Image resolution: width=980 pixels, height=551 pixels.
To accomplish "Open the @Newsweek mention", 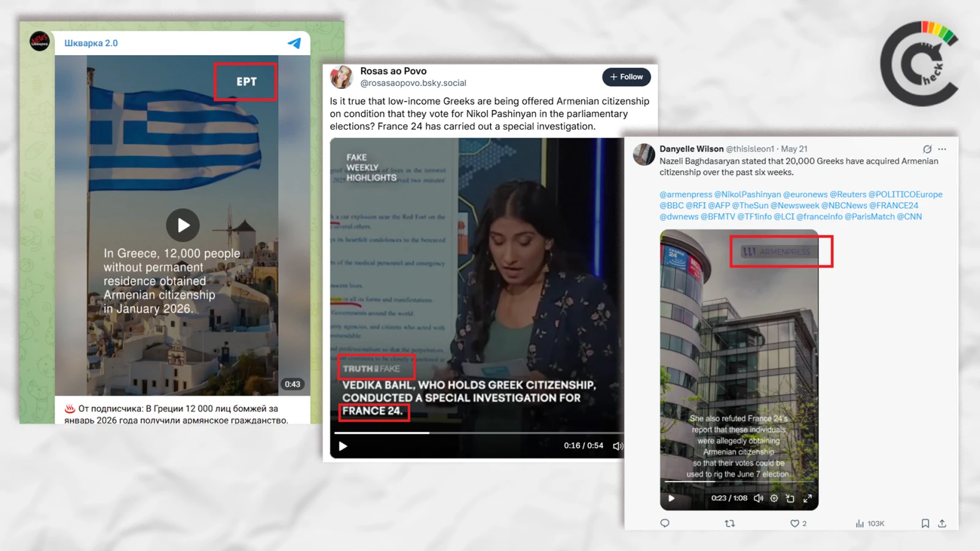I will (x=794, y=205).
